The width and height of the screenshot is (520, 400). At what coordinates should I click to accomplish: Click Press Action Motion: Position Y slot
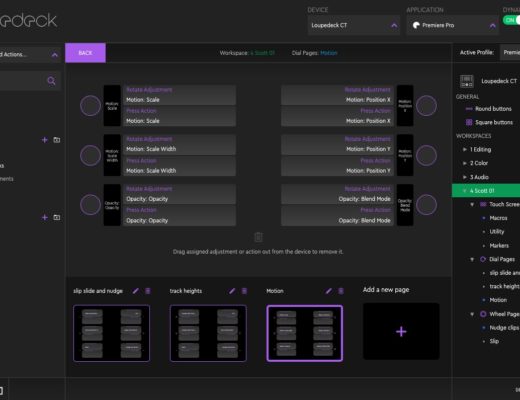337,166
